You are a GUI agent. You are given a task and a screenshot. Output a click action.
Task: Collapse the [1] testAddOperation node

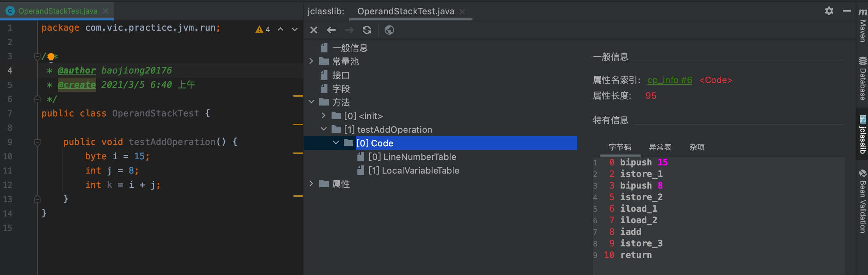[x=323, y=129]
